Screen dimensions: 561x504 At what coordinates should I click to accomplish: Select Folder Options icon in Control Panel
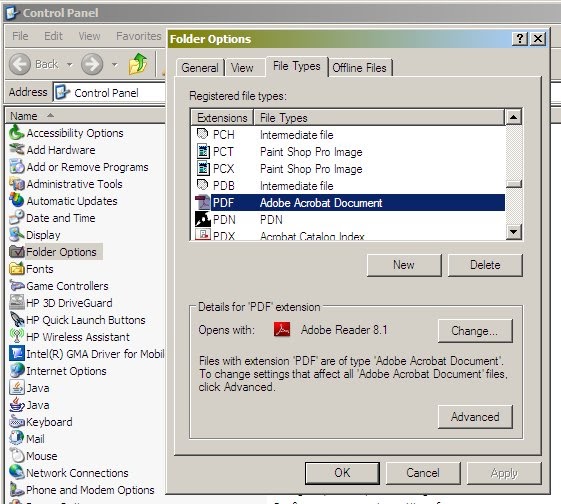(x=16, y=252)
